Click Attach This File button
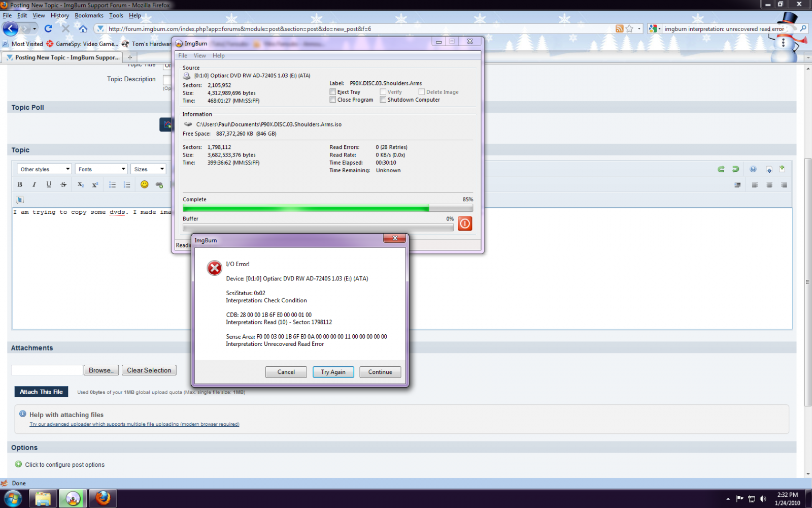Viewport: 812px width, 508px height. (41, 392)
